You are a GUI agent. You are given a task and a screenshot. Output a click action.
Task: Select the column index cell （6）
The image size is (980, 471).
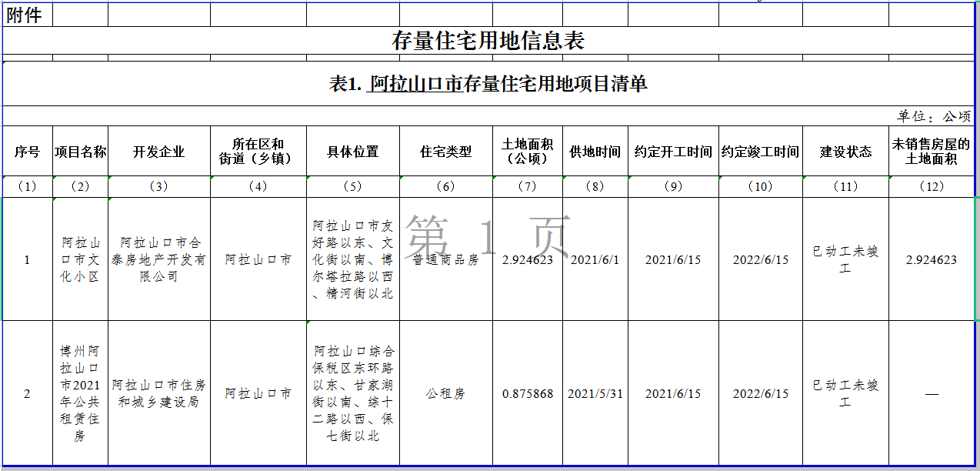click(x=446, y=186)
